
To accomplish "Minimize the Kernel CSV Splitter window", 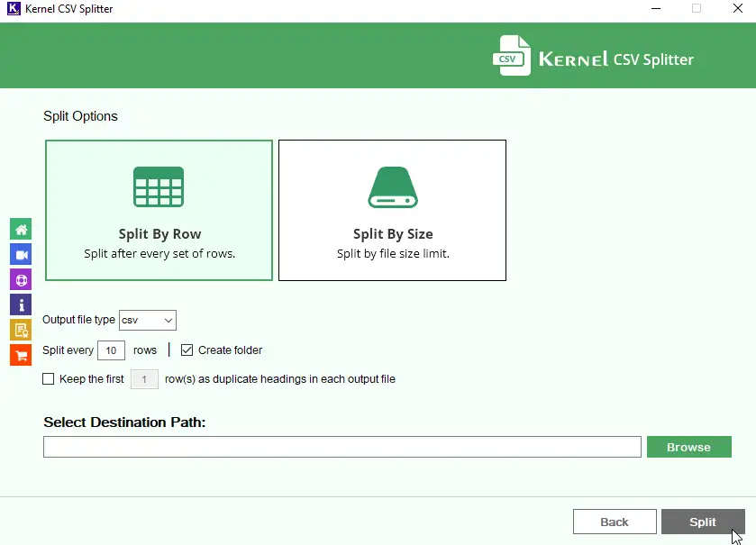I will [656, 9].
